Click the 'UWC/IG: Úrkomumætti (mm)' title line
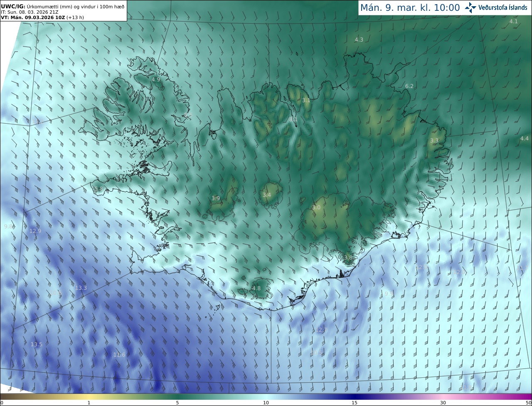The width and height of the screenshot is (532, 406). point(62,6)
